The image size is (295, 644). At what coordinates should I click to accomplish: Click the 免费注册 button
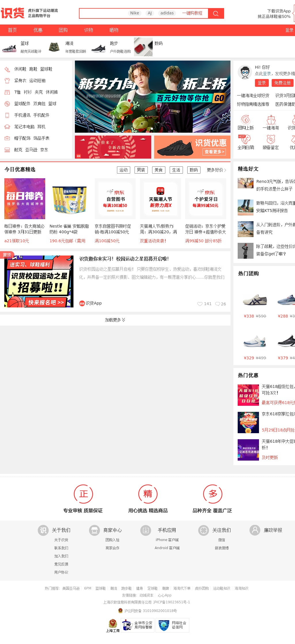282,83
